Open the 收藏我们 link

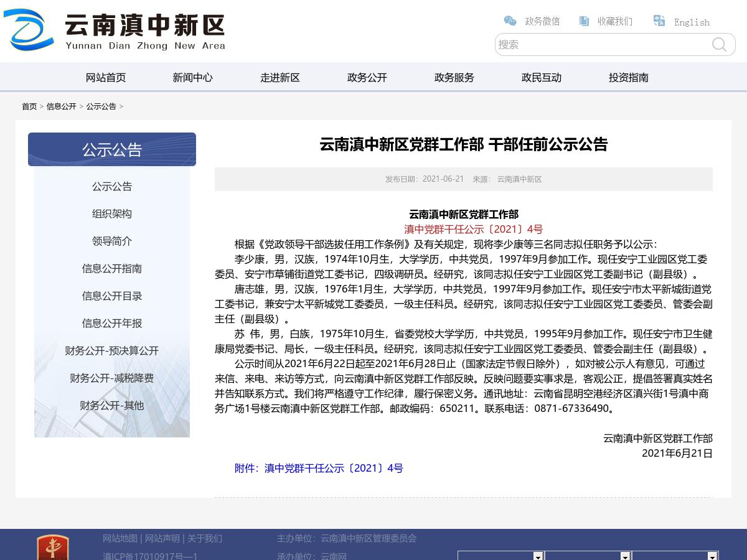click(615, 21)
